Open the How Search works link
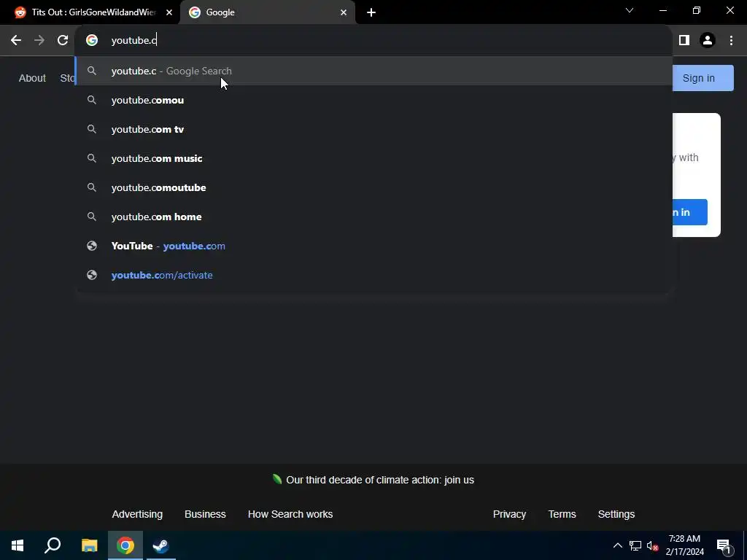The width and height of the screenshot is (747, 560). click(x=290, y=514)
